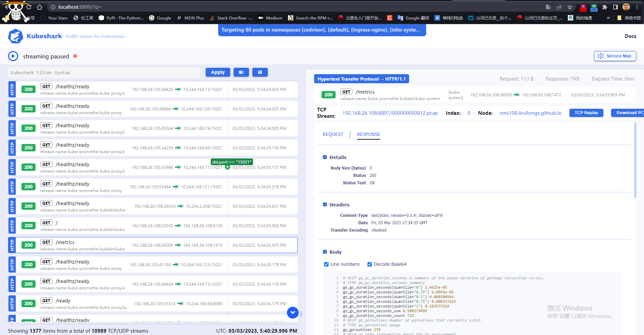Open the Service Map view
The width and height of the screenshot is (644, 335).
[615, 56]
